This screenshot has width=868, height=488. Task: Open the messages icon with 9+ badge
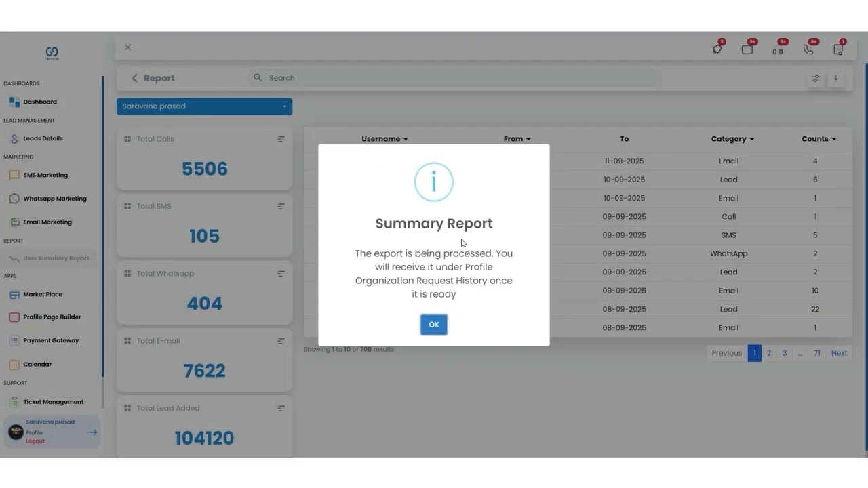(747, 49)
